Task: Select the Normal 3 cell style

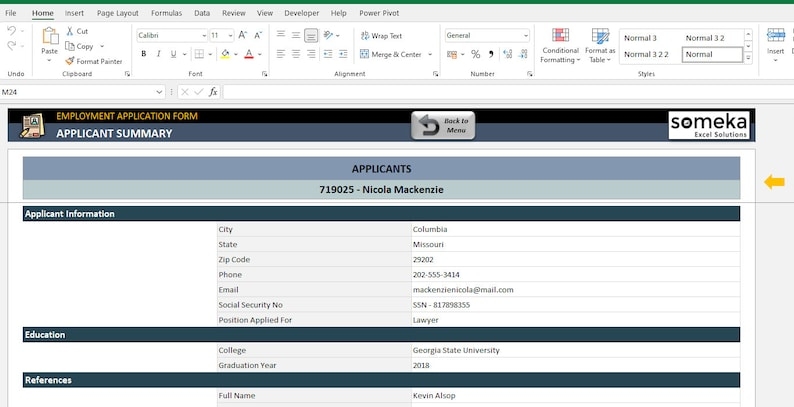Action: click(x=640, y=38)
